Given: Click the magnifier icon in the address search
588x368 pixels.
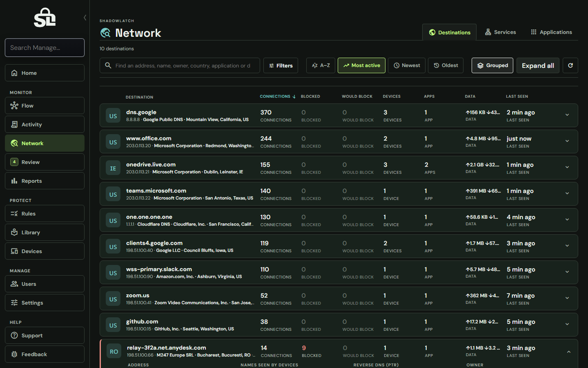Looking at the screenshot, I should (x=108, y=65).
